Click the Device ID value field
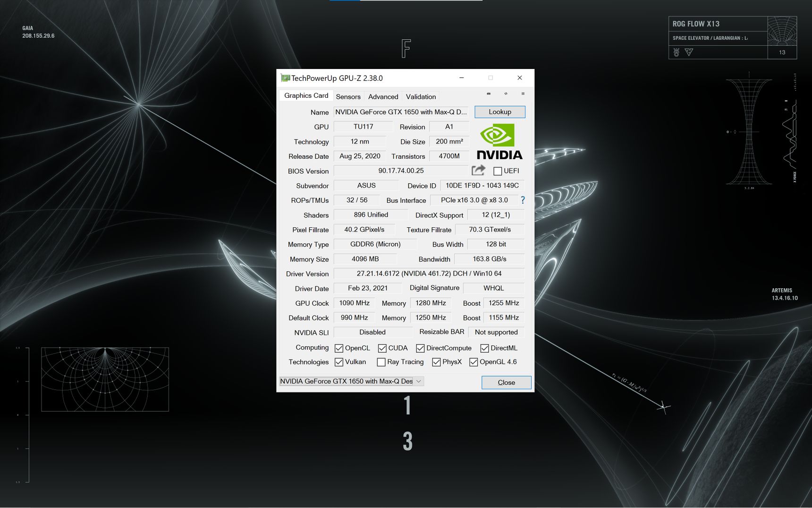The width and height of the screenshot is (812, 508). [x=482, y=185]
